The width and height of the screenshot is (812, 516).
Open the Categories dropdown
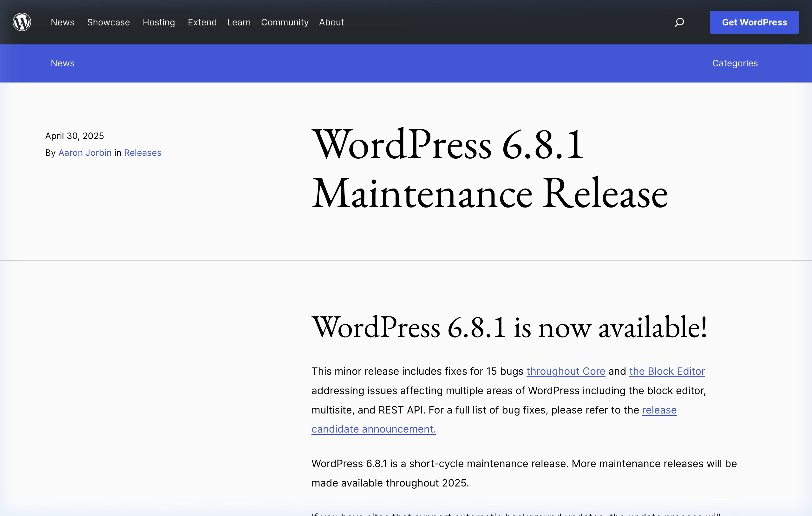pos(735,63)
